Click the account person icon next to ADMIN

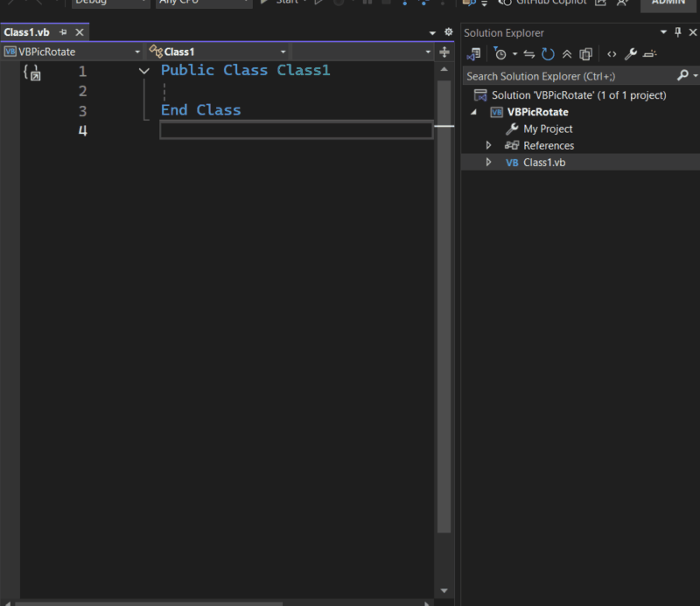tap(622, 3)
